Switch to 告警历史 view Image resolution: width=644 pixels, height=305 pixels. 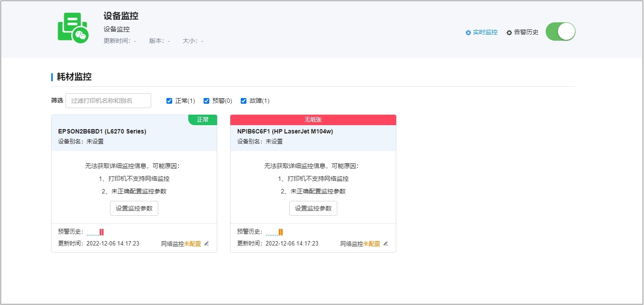tap(526, 32)
